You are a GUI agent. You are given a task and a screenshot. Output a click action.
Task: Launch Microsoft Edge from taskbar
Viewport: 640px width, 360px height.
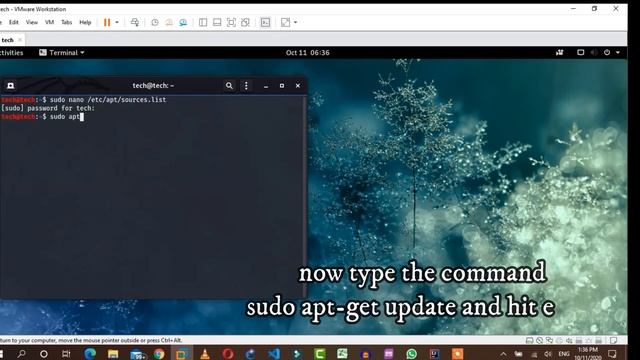tap(90, 354)
